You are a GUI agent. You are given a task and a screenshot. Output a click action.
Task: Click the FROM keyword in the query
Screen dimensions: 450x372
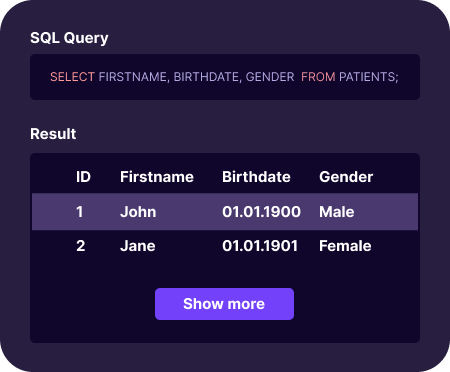[318, 77]
